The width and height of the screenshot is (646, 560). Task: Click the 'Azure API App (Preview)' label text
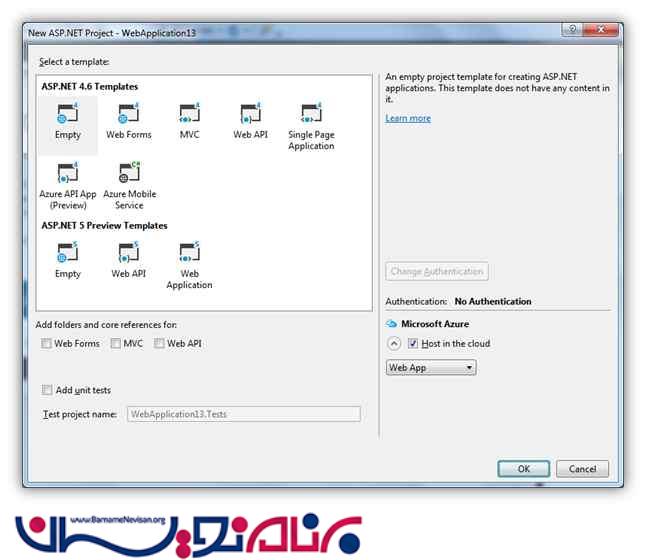coord(68,199)
